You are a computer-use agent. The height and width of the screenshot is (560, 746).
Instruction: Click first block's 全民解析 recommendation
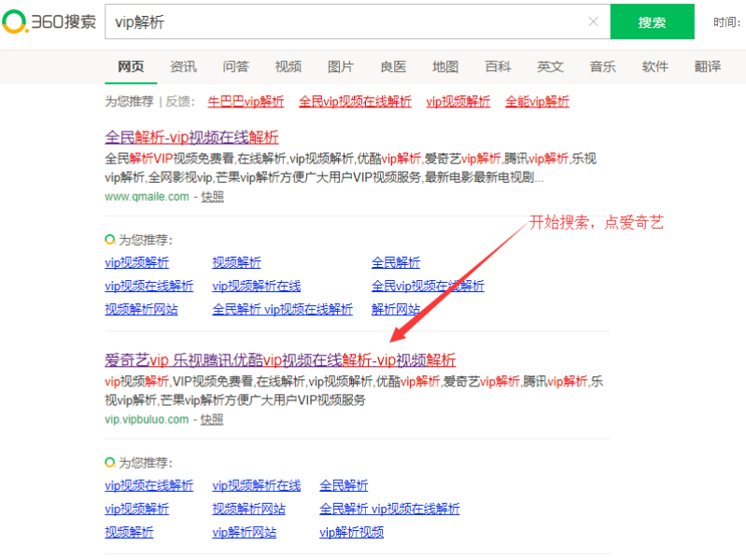[396, 262]
